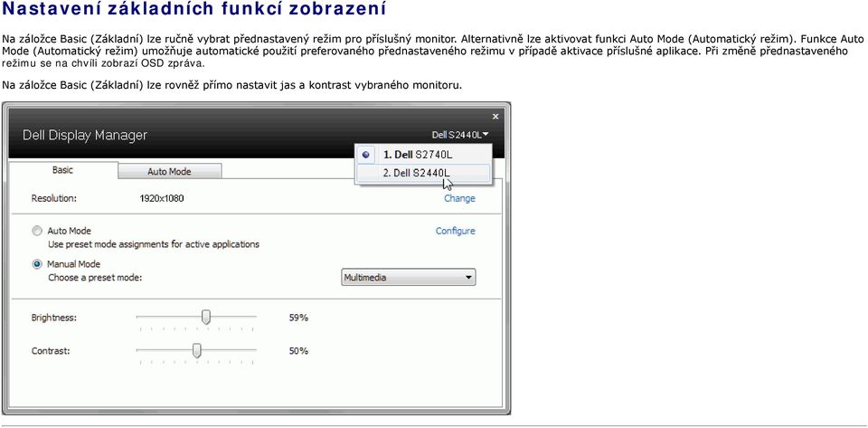
Task: Click the Contrast slider handle
Action: (196, 350)
